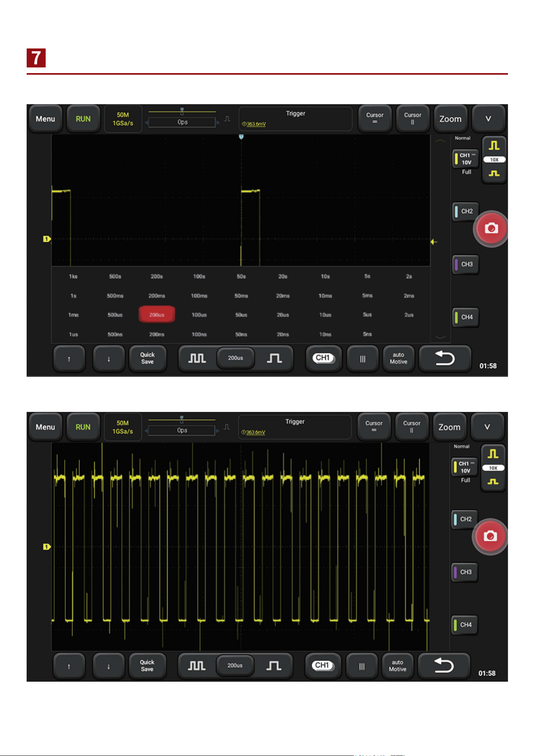
Task: Open CH1 10V channel settings, upper screenshot
Action: click(466, 159)
